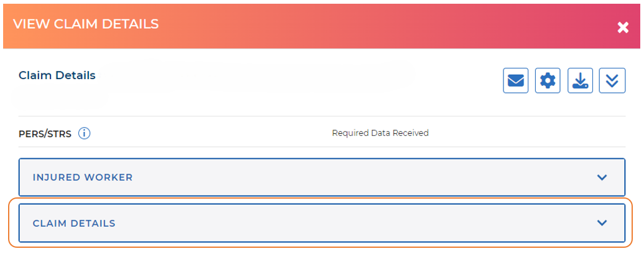The width and height of the screenshot is (644, 264).
Task: Open the CLAIM DETAILS section label
Action: point(74,223)
